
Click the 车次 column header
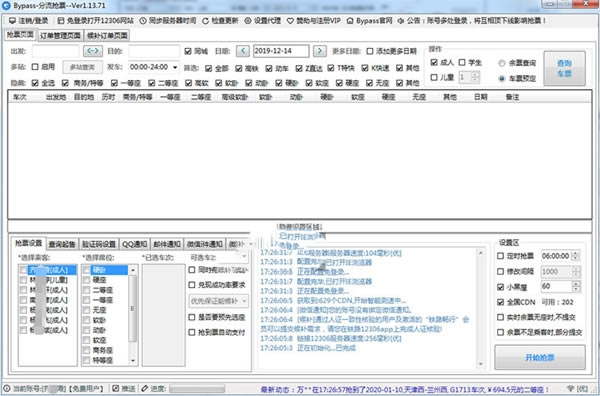coord(20,97)
